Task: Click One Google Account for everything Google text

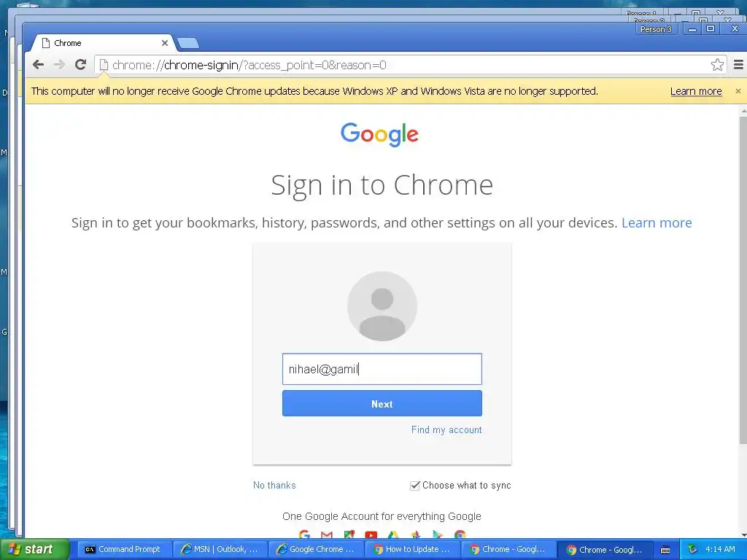Action: (x=382, y=516)
